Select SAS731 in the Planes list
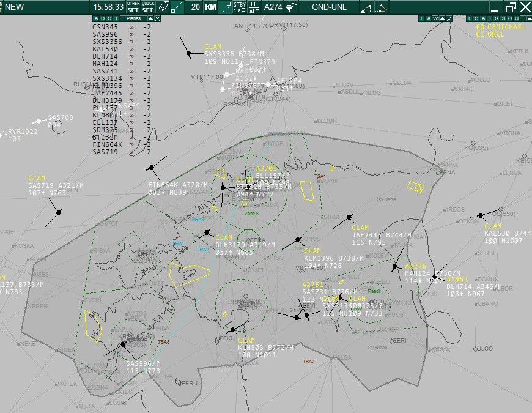Viewport: 532px width, 413px height. click(105, 71)
